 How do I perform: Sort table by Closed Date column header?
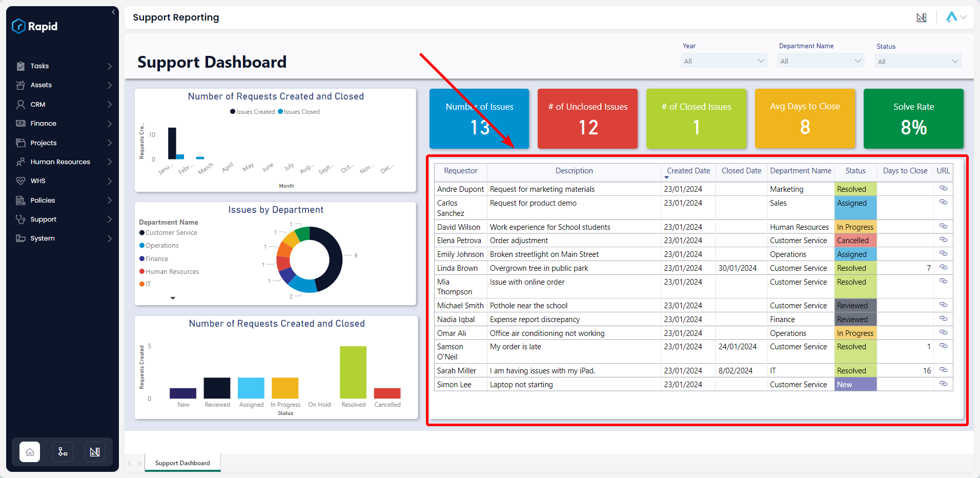[x=741, y=171]
